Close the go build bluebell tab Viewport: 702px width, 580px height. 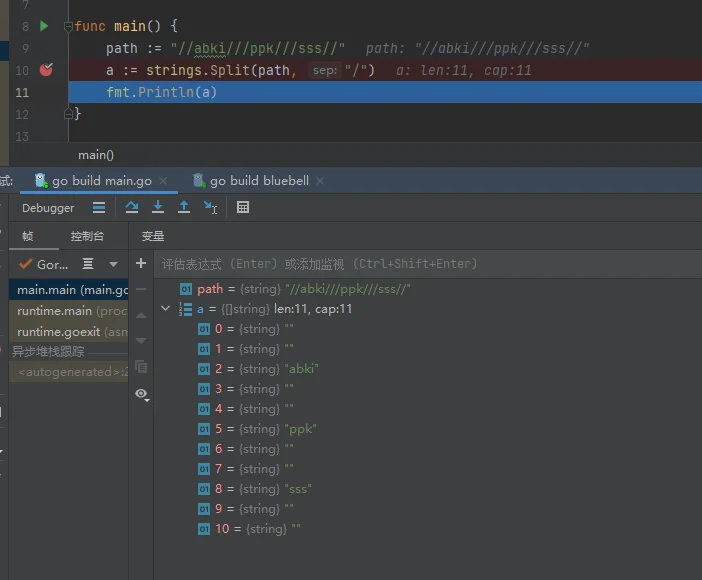coord(320,181)
